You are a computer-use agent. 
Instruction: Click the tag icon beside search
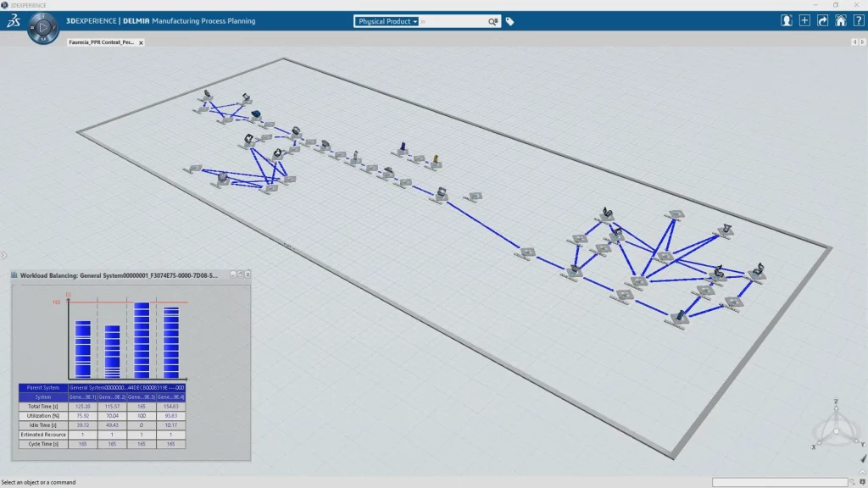[510, 21]
